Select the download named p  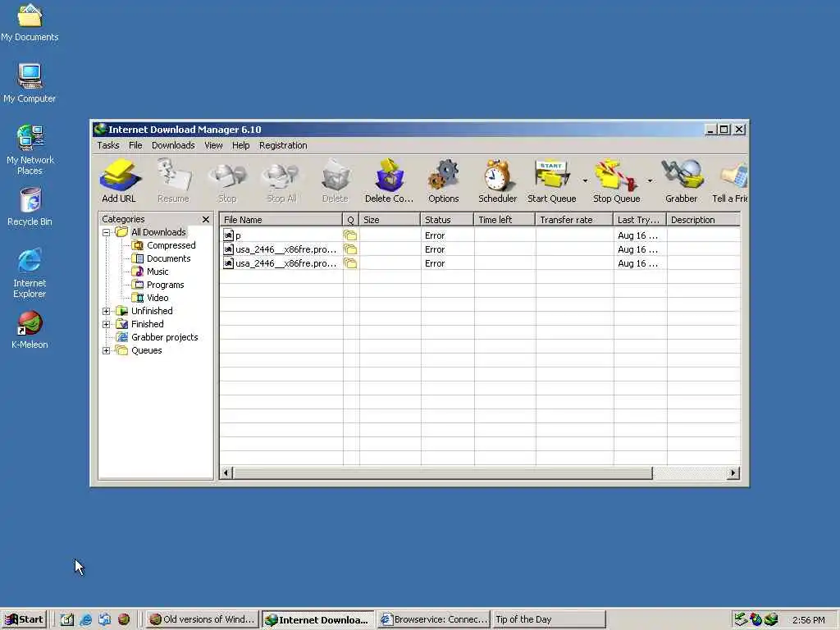point(238,235)
